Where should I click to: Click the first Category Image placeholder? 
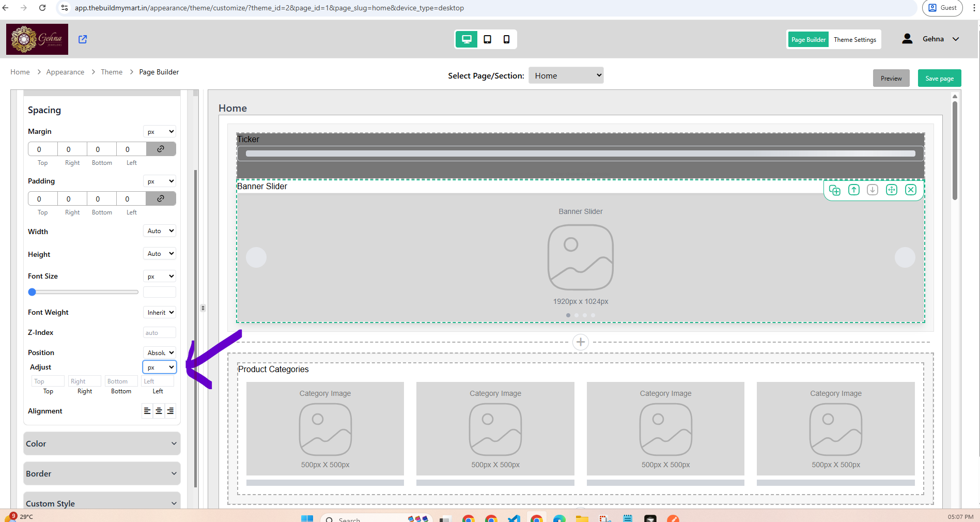click(325, 428)
